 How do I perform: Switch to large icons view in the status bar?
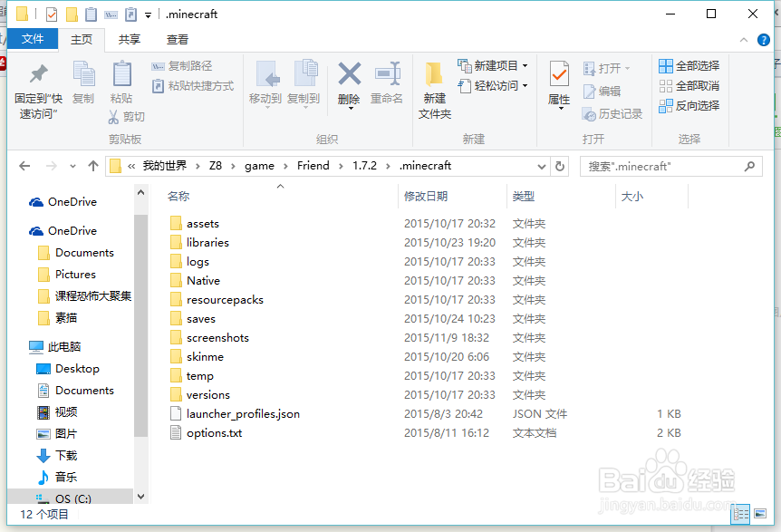[x=760, y=514]
